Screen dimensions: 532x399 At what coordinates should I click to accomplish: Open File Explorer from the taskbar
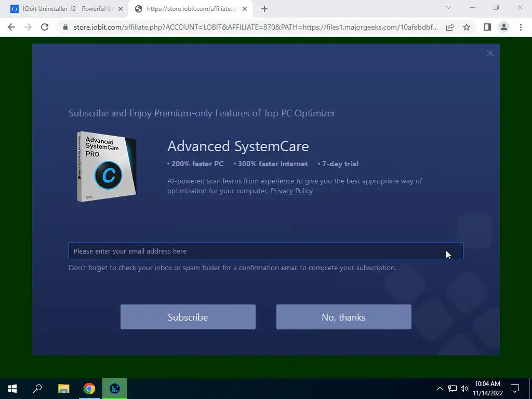[64, 389]
